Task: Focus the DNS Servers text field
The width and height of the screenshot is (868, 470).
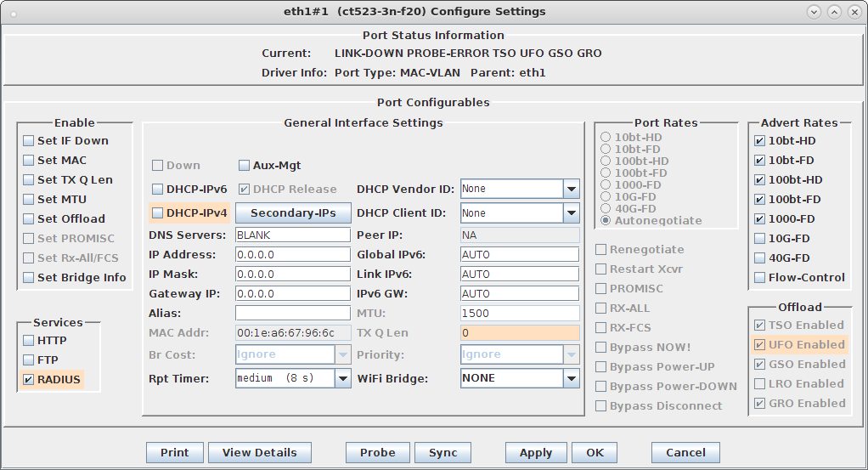Action: pos(293,235)
